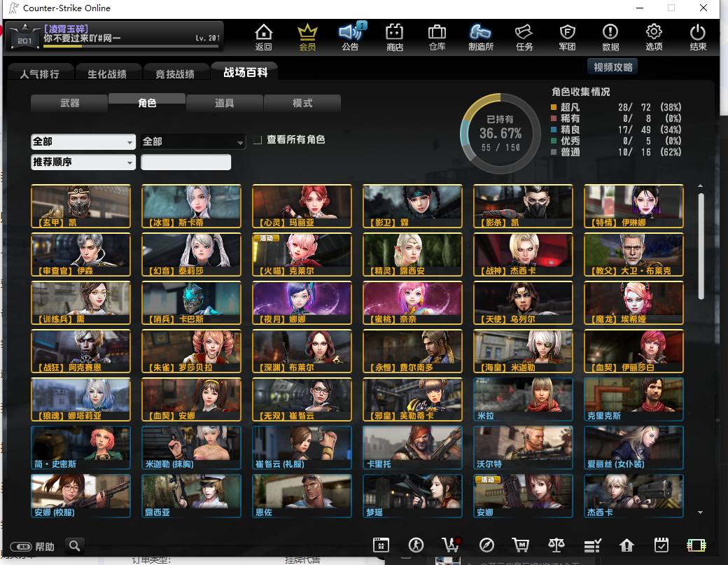728x565 pixels.
Task: Switch to the 竞技战绩 tab
Action: tap(175, 74)
